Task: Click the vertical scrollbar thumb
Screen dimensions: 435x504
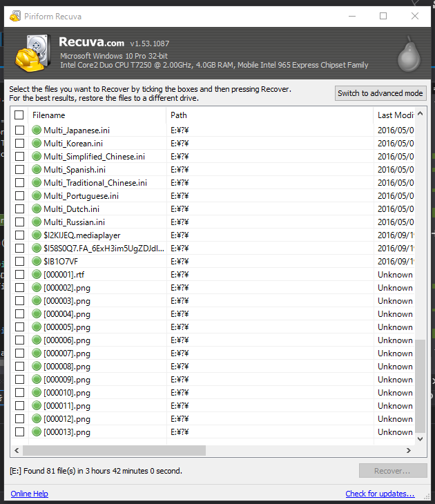Action: pos(420,387)
